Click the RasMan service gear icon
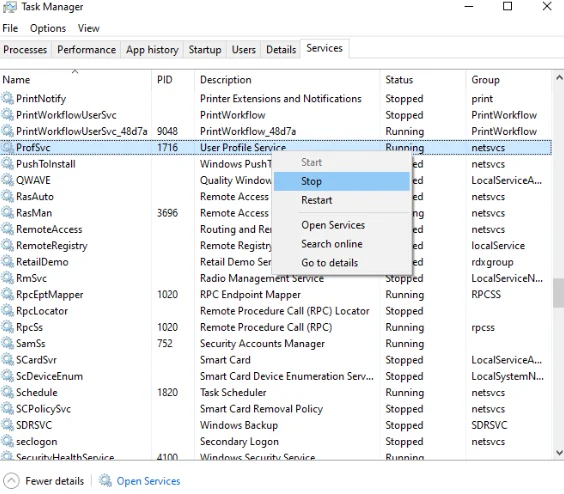564x494 pixels. pos(8,213)
